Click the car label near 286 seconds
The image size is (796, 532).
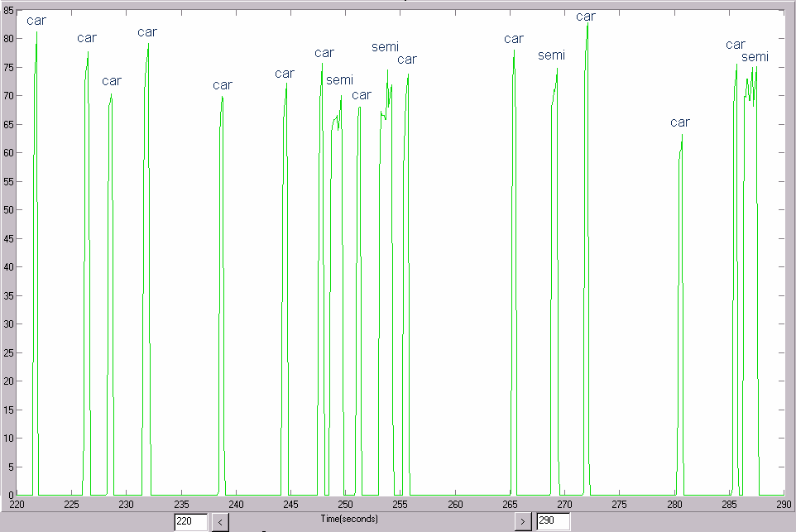(735, 45)
